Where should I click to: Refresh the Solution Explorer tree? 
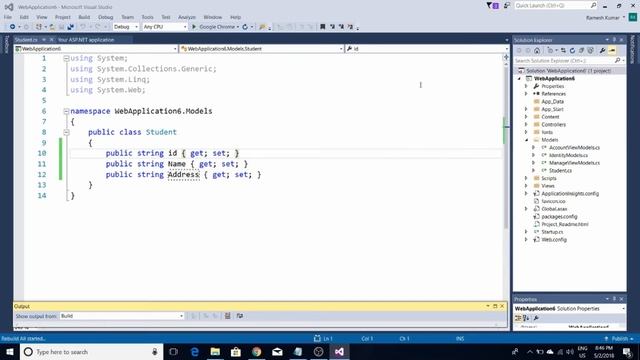[572, 51]
